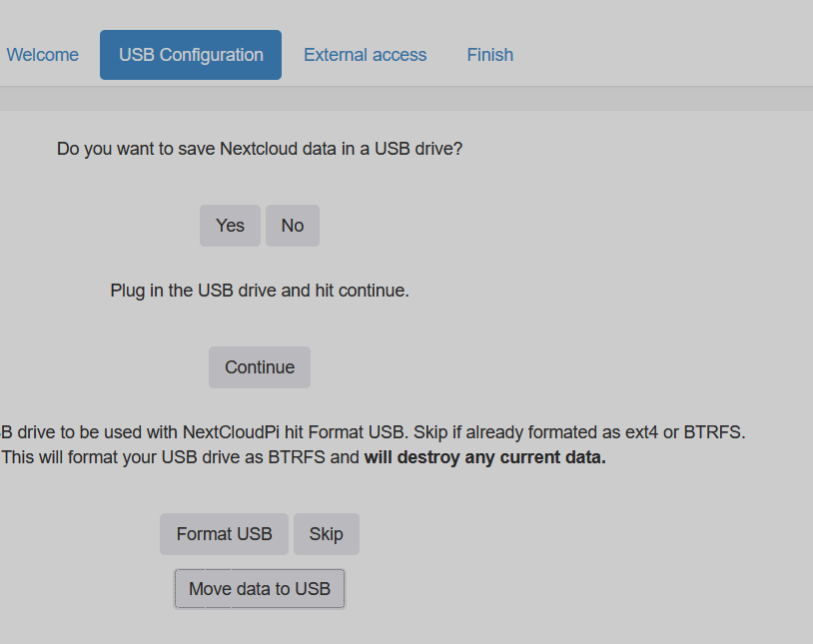Begin transferring Nextcloud data to USB
Viewport: 813px width, 644px height.
tap(259, 588)
